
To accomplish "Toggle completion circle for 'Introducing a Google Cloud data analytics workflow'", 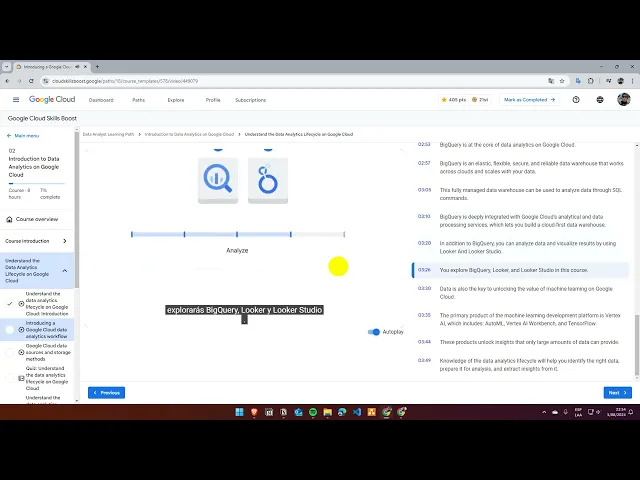I will (10, 330).
